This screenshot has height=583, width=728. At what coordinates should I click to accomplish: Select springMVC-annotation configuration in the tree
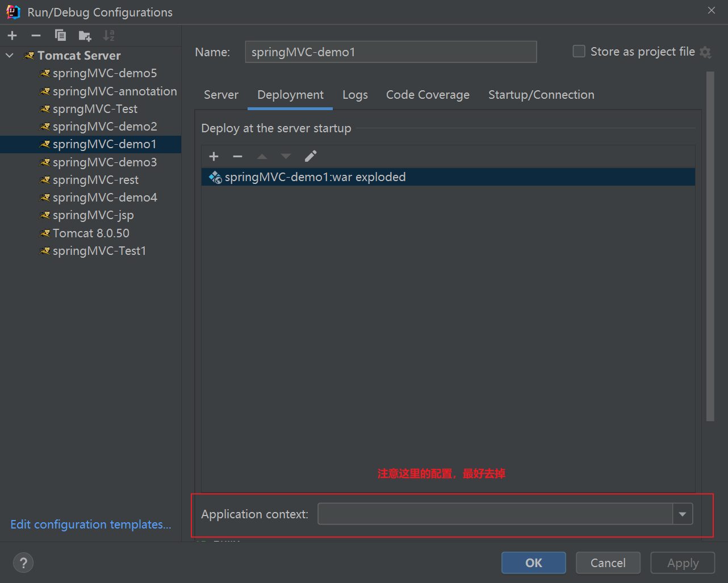pyautogui.click(x=114, y=91)
